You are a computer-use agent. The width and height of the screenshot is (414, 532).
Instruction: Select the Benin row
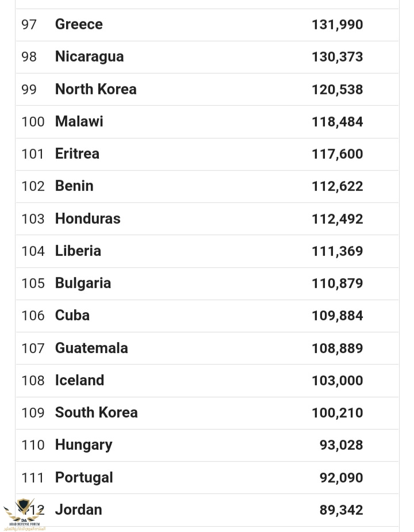[207, 186]
